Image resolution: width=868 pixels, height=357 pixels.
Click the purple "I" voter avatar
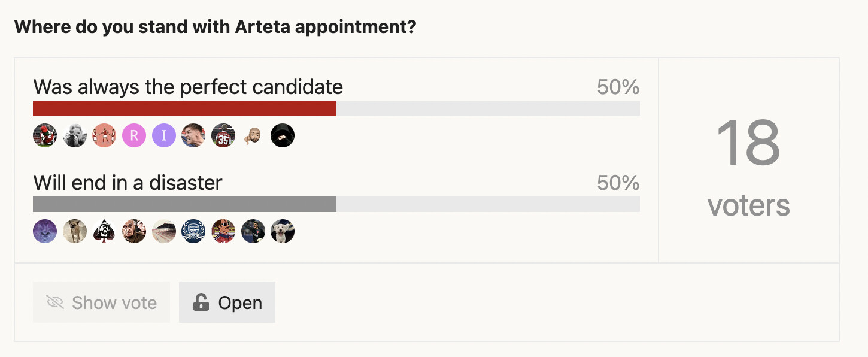pos(164,136)
